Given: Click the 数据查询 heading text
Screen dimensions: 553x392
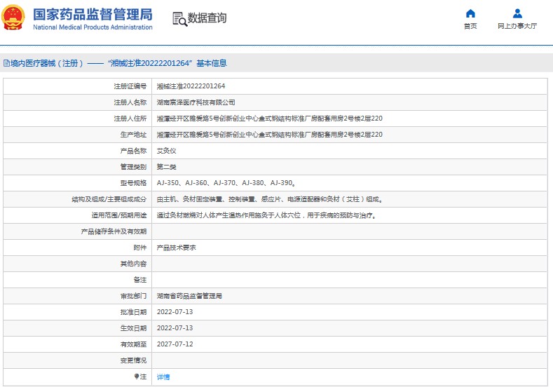Looking at the screenshot, I should point(207,18).
